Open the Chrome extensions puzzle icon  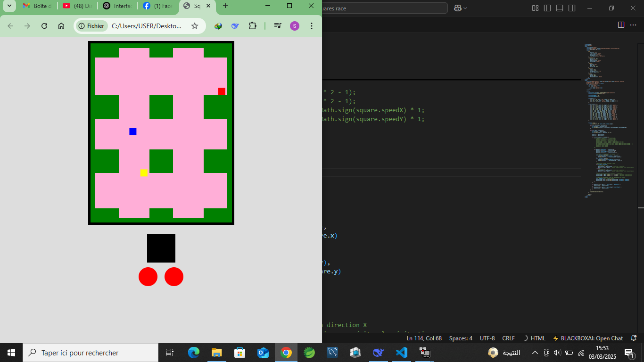click(253, 26)
